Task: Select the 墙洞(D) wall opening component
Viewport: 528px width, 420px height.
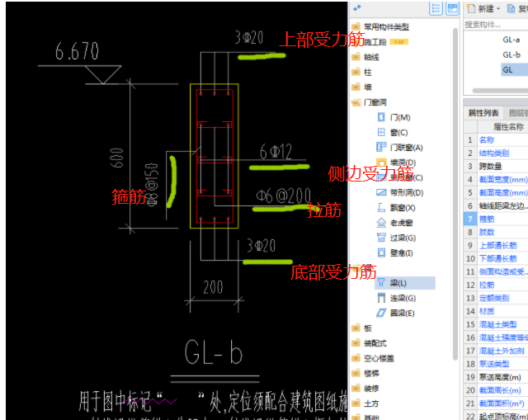Action: coord(396,163)
